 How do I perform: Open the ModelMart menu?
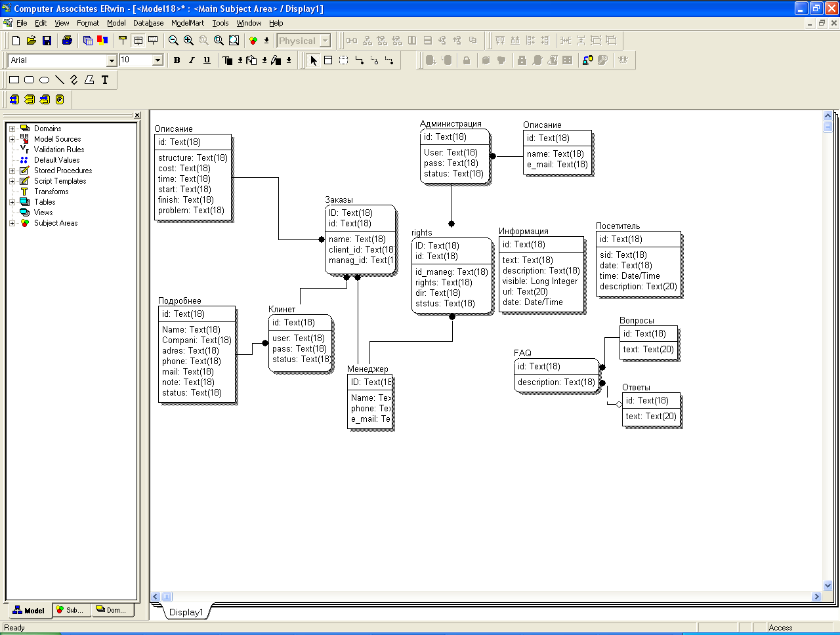[188, 23]
